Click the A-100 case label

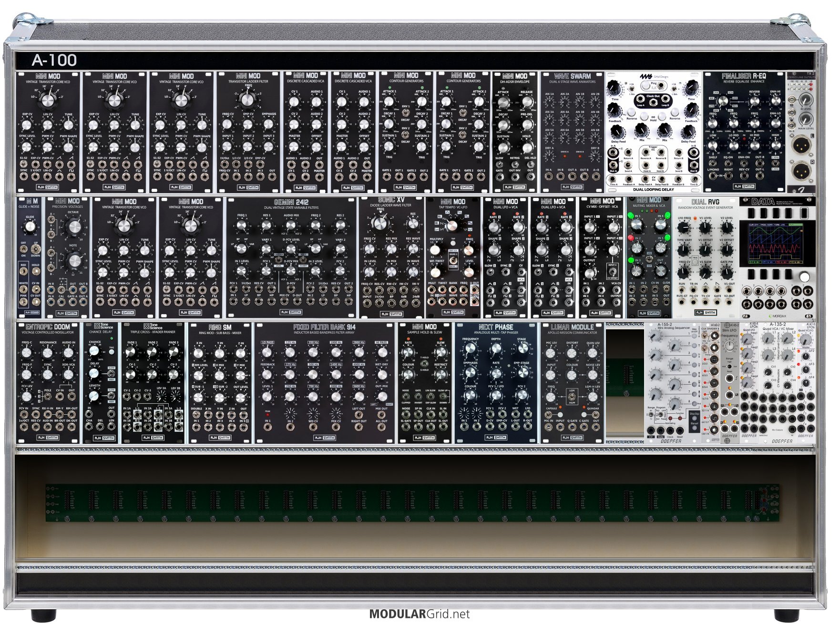coord(54,60)
